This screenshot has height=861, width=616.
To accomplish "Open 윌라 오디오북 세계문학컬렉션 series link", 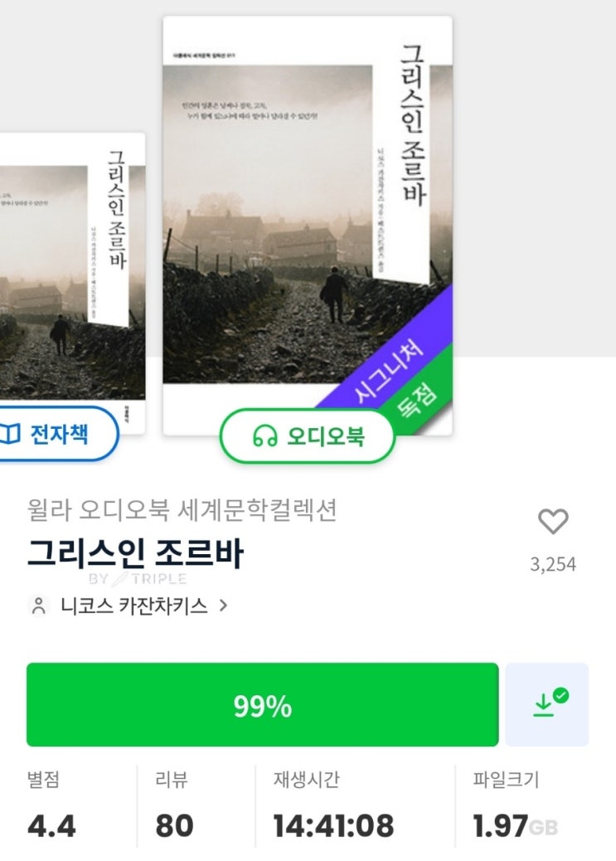I will (182, 509).
